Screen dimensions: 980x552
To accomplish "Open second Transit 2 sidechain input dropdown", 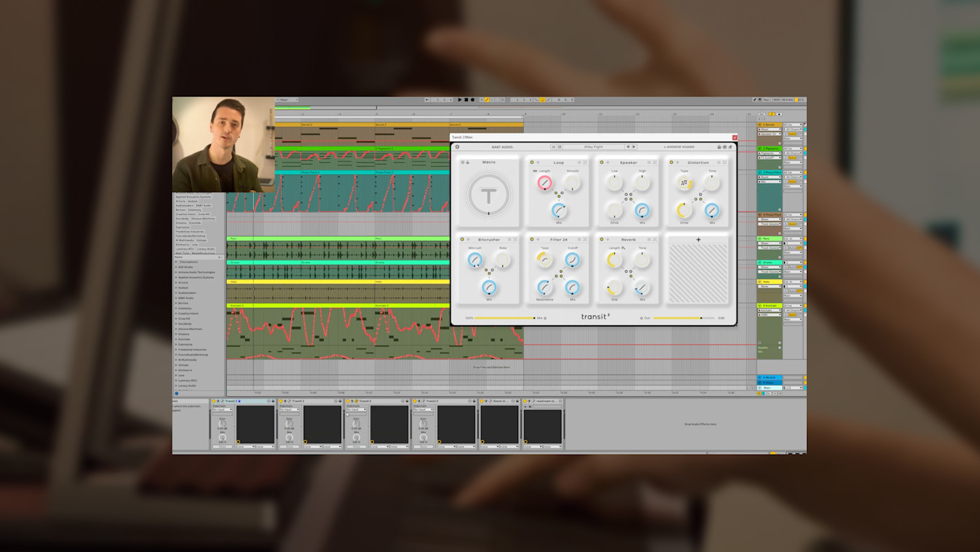I will click(x=289, y=410).
